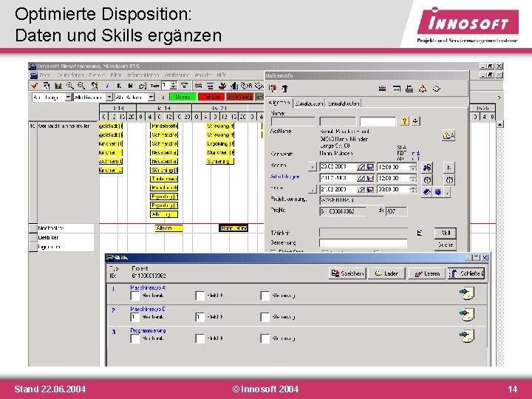Image resolution: width=532 pixels, height=399 pixels.
Task: Click the calendar icon next to Beginn date
Action: (370, 167)
